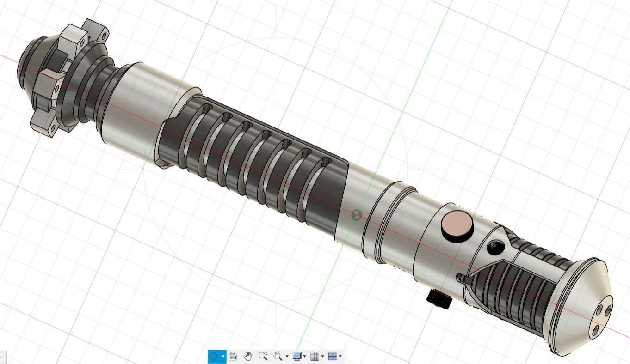
Task: Select the Orbit tool in navigation bar
Action: click(215, 356)
